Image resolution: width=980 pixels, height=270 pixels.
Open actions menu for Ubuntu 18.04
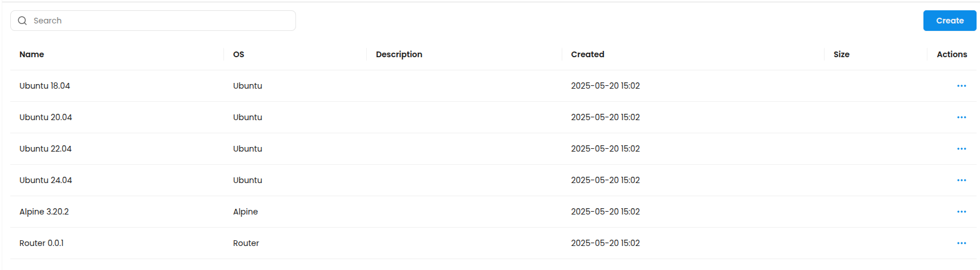[961, 86]
